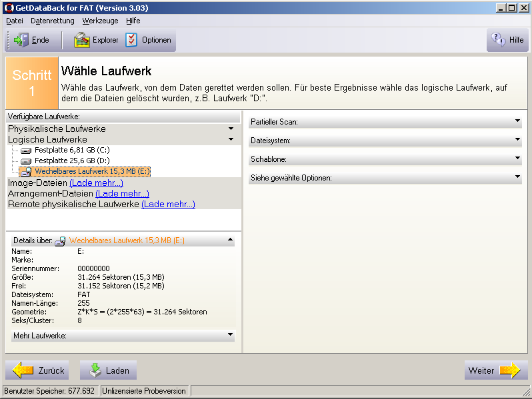
Task: Expand the Partieller Scan panel
Action: [x=517, y=121]
